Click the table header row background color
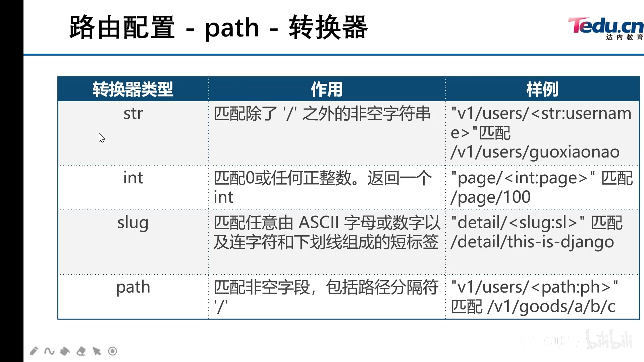The width and height of the screenshot is (644, 362). [350, 88]
